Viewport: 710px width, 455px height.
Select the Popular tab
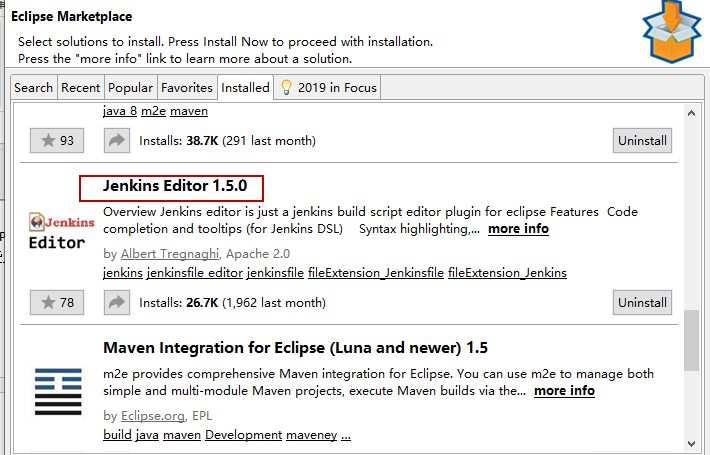tap(130, 88)
